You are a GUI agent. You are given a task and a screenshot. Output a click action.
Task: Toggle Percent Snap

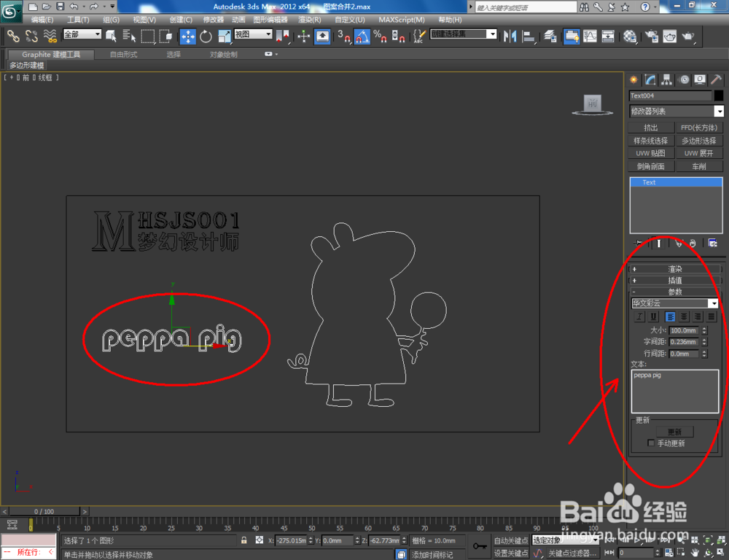[380, 36]
